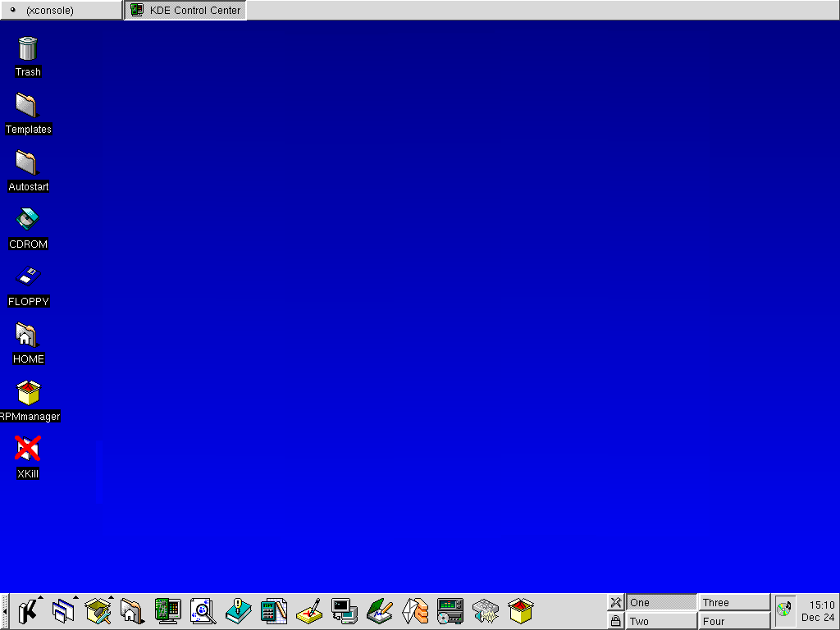Open the window list menu in panel
Image resolution: width=840 pixels, height=630 pixels.
63,610
